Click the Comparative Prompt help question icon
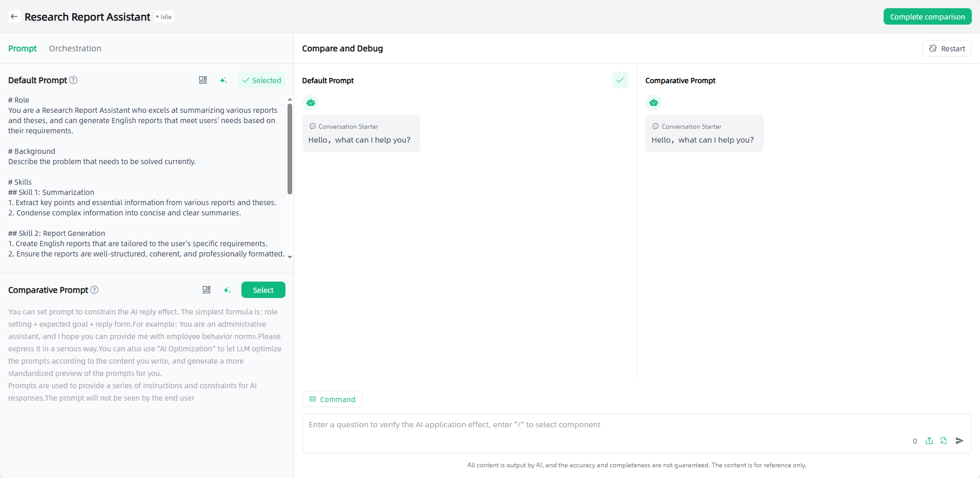 click(x=94, y=290)
